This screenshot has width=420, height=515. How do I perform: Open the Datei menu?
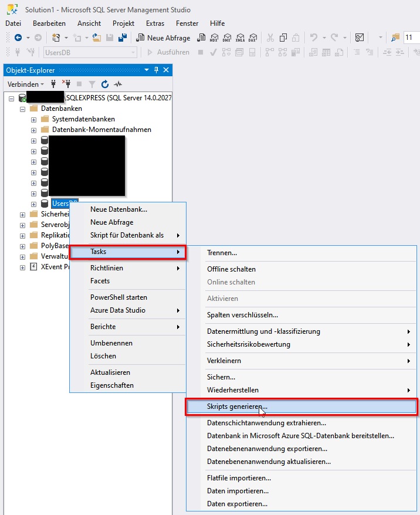click(x=13, y=23)
